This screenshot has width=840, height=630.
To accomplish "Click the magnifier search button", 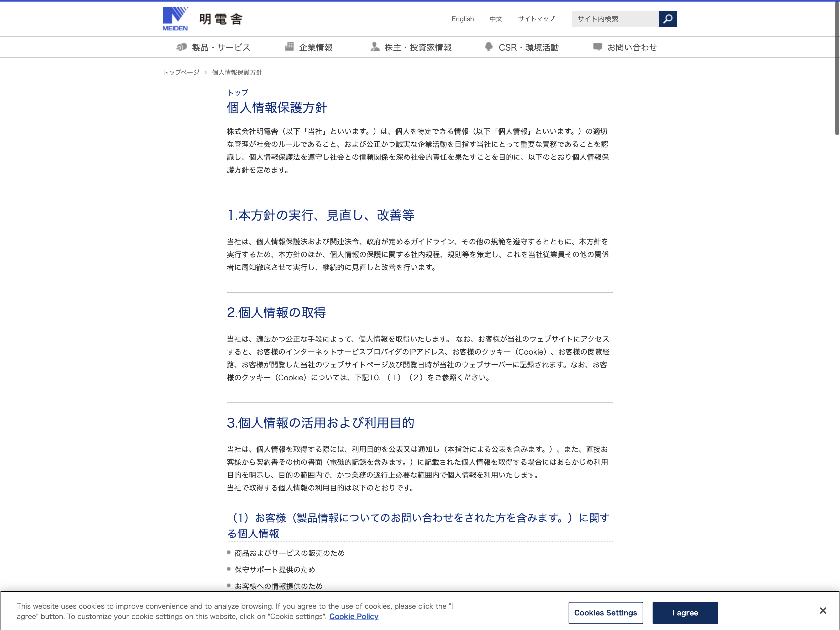I will click(x=667, y=19).
